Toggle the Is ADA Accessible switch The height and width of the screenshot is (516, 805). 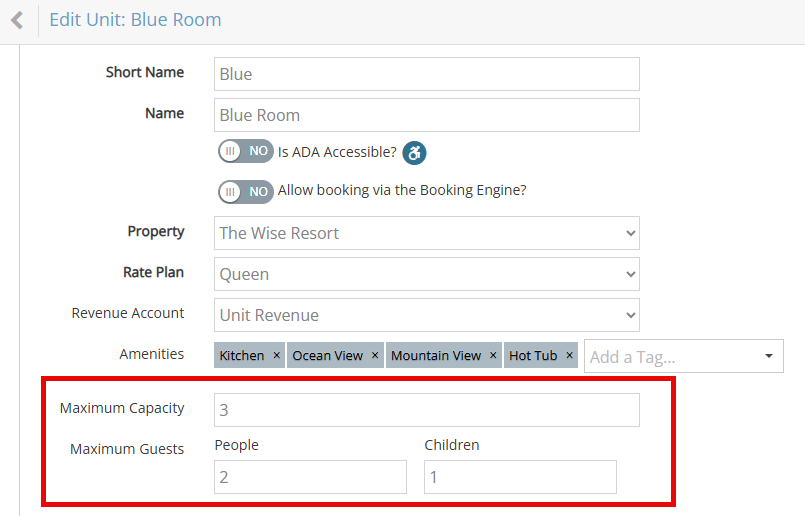pos(245,151)
